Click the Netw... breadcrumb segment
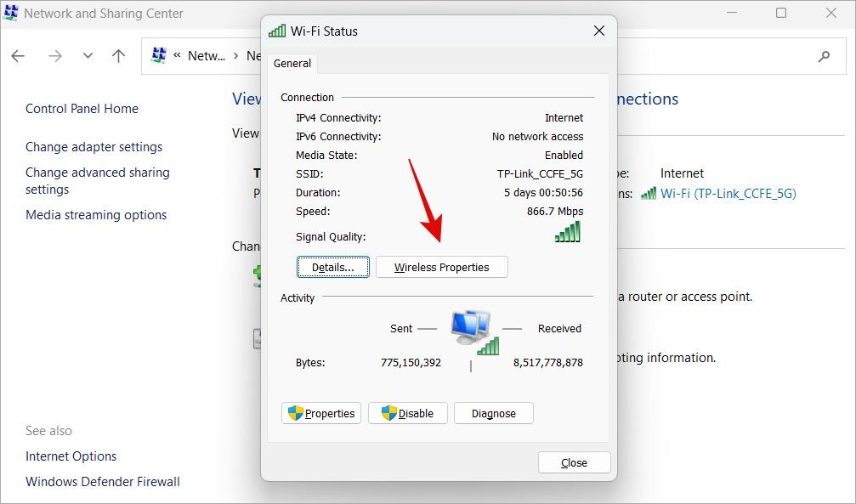This screenshot has height=504, width=856. 207,56
